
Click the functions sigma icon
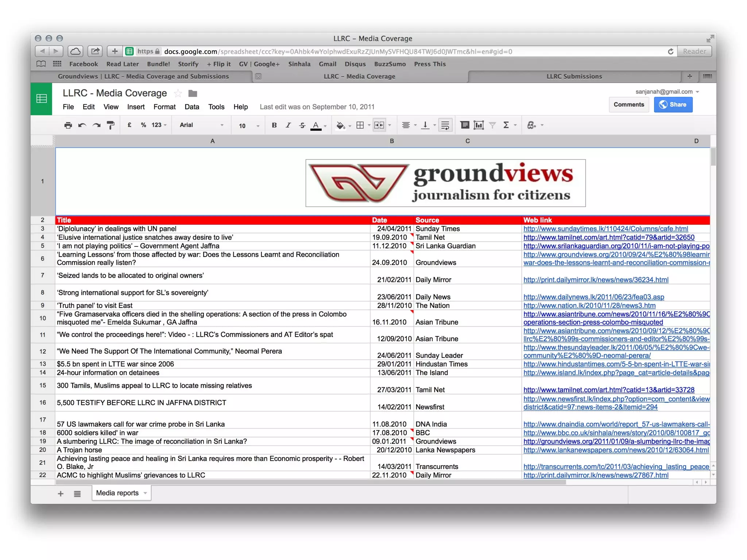point(506,125)
